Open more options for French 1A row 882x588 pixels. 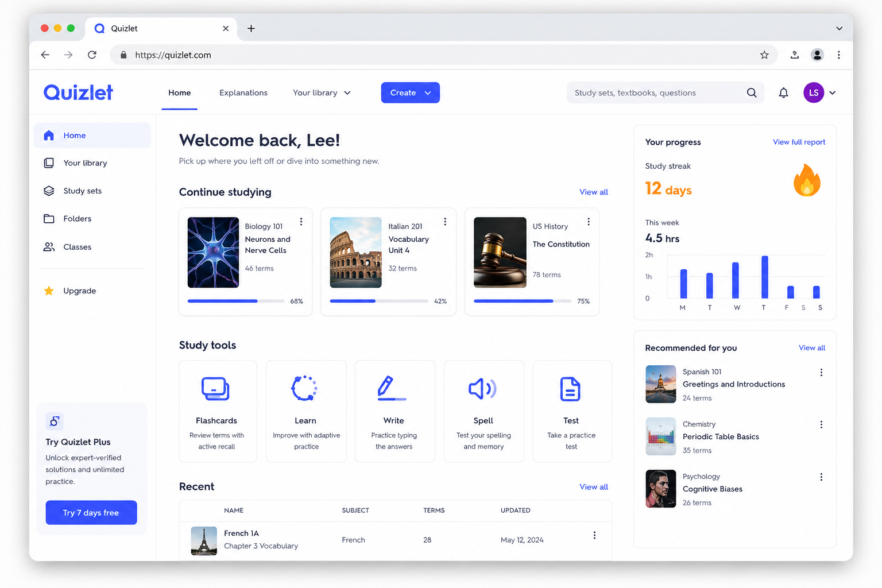click(594, 536)
